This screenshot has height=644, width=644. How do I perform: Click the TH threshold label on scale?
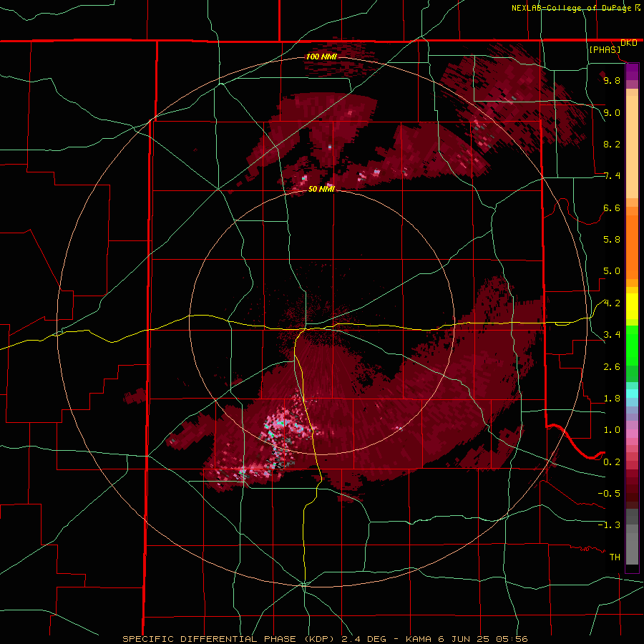615,557
